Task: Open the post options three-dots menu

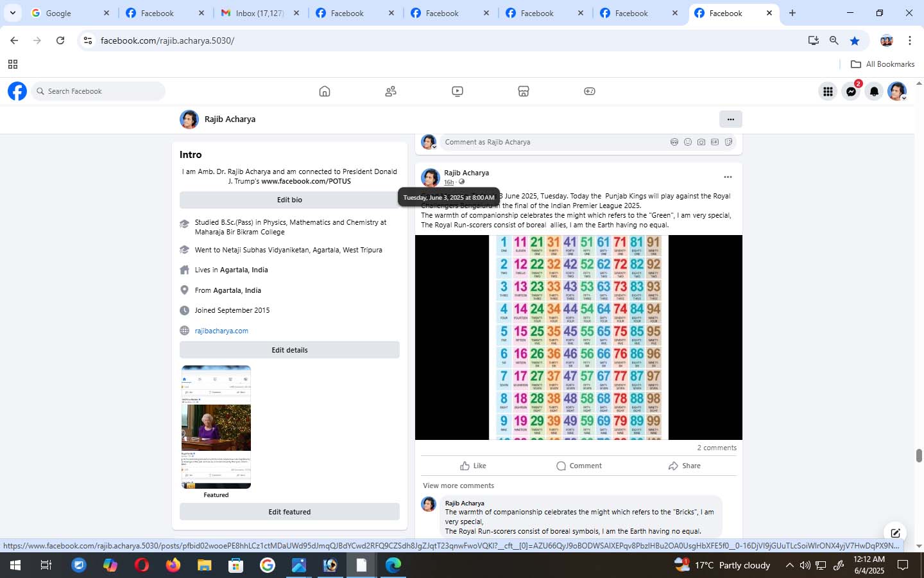Action: pos(728,177)
